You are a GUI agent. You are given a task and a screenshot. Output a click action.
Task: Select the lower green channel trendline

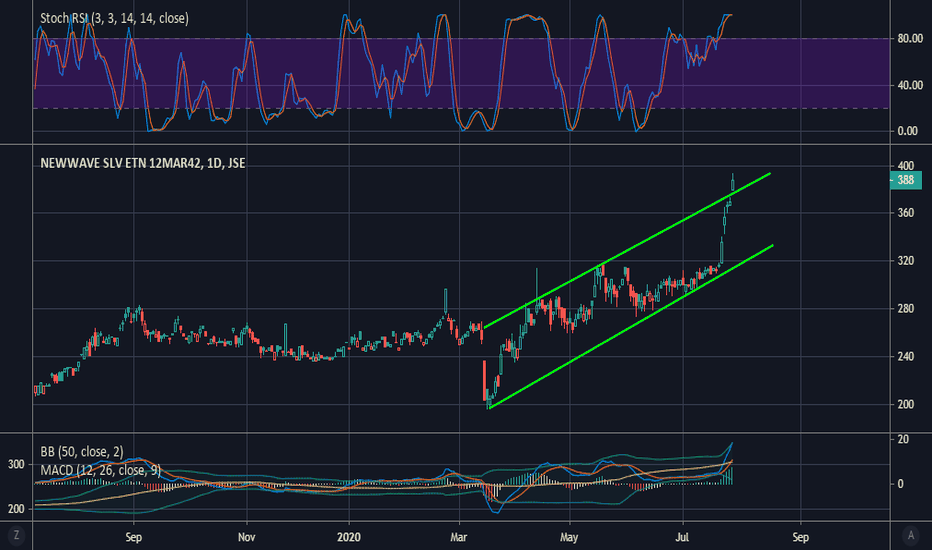[x=630, y=326]
